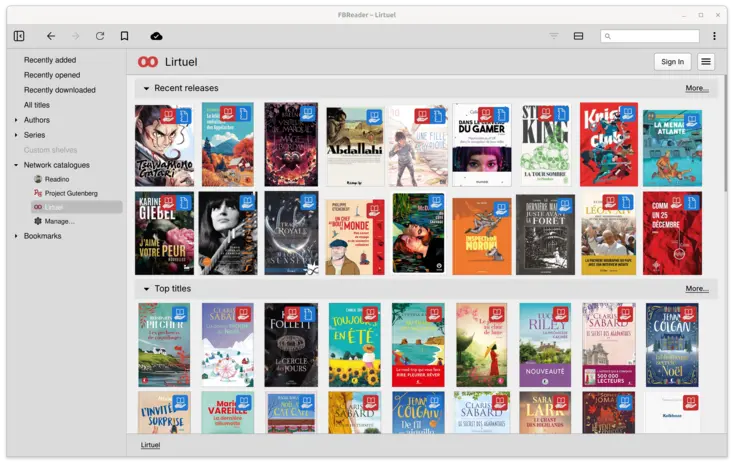Select Recently downloaded in sidebar
The height and width of the screenshot is (465, 734).
click(58, 90)
